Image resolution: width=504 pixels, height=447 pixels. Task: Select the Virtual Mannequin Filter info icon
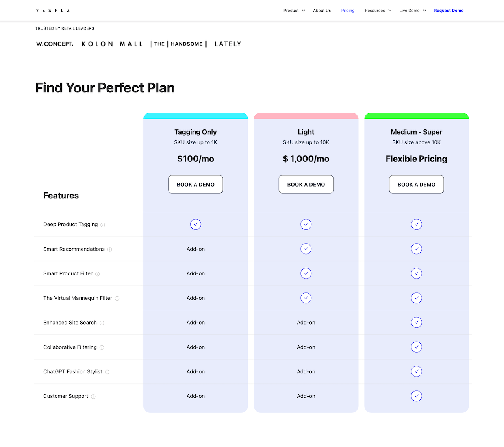[117, 298]
